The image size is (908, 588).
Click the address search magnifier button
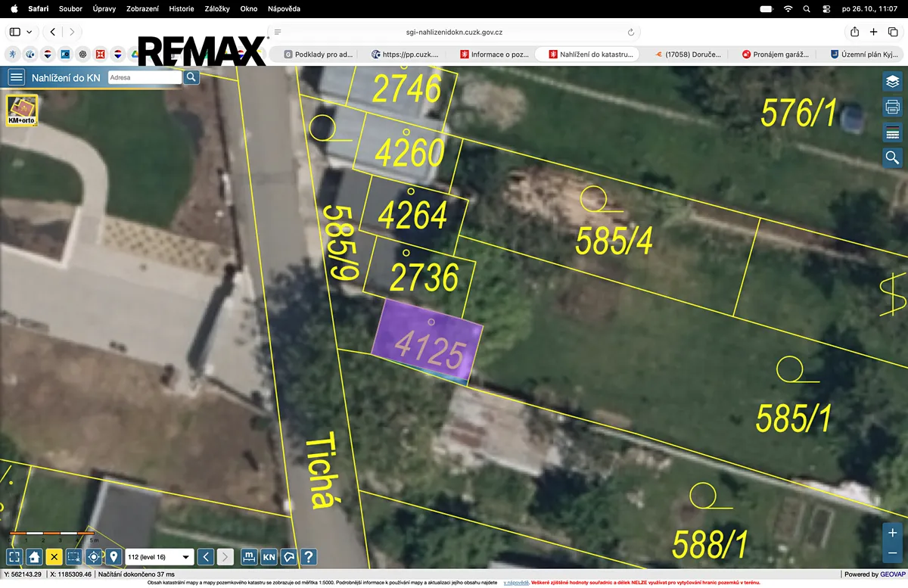tap(191, 77)
